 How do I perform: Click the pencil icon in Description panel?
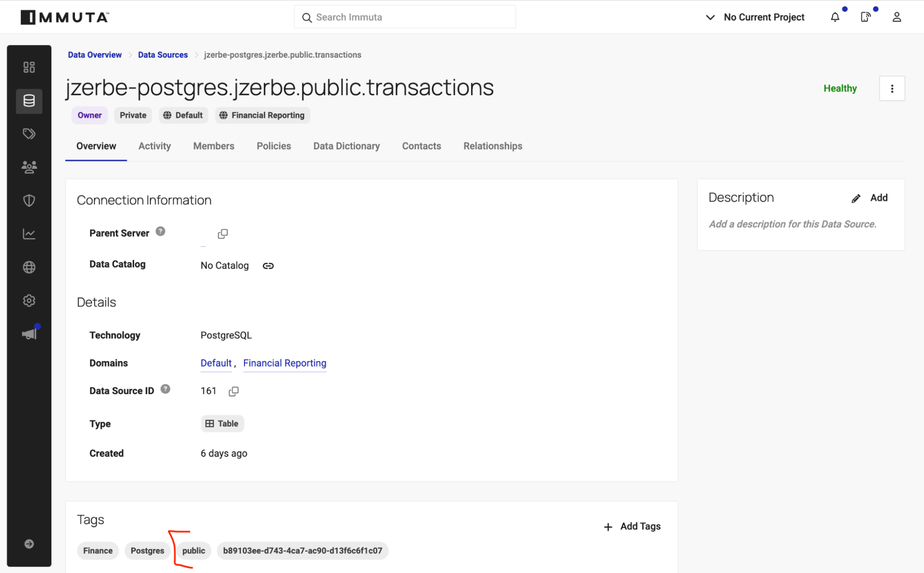[x=856, y=198]
